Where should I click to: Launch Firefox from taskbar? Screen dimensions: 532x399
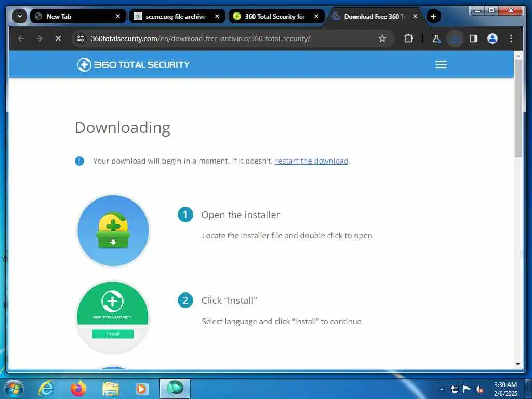(78, 389)
